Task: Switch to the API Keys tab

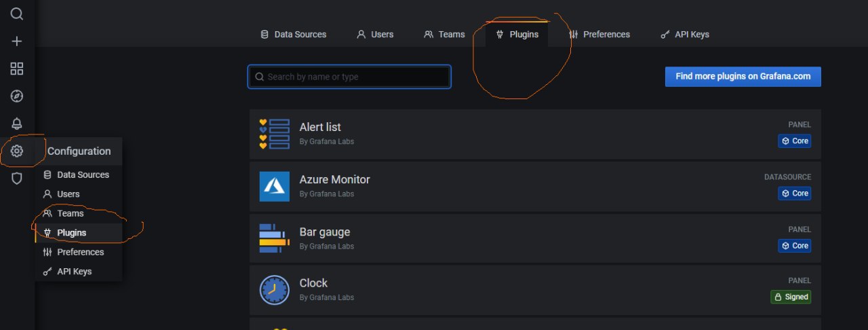Action: (685, 34)
